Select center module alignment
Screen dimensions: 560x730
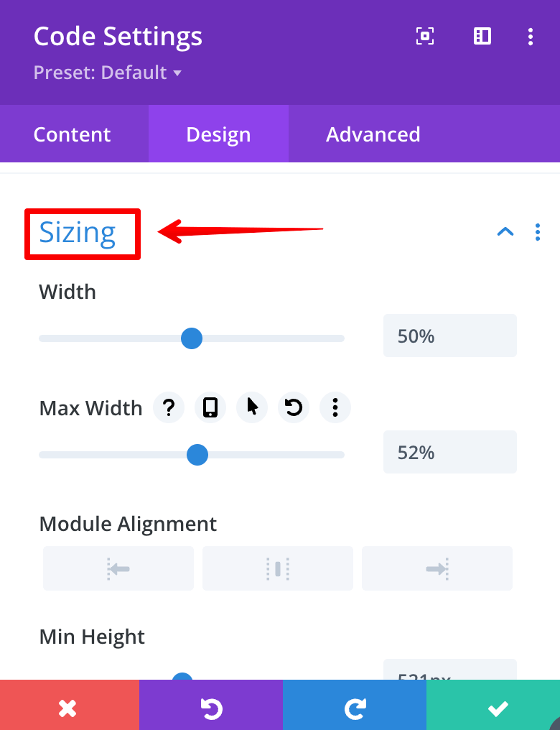[x=277, y=568]
